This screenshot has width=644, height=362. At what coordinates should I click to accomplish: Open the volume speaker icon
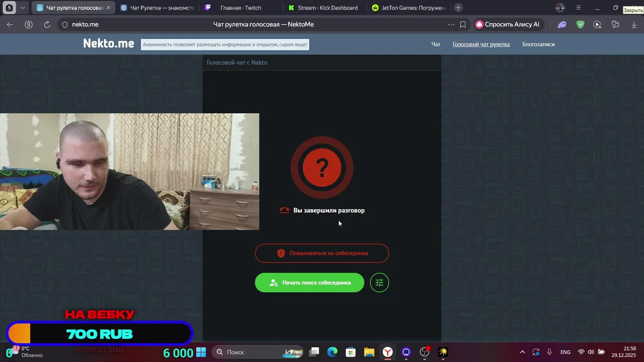click(591, 352)
